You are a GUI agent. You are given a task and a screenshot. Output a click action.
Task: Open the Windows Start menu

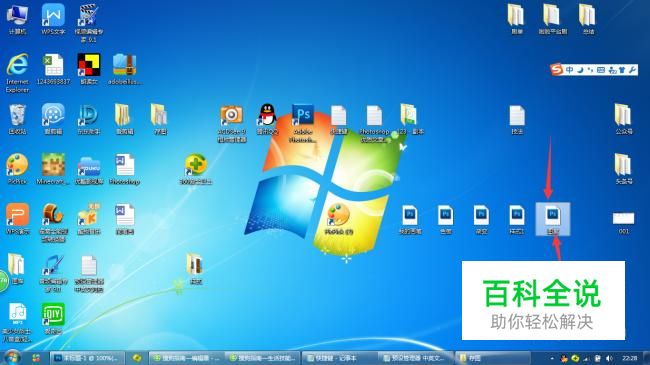point(12,358)
